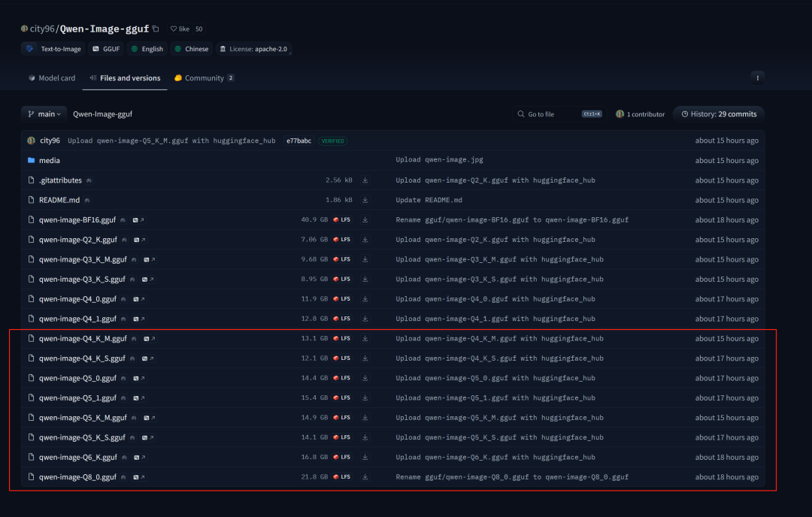Open the qwen-image-Q5_K_S.gguf file

[82, 437]
